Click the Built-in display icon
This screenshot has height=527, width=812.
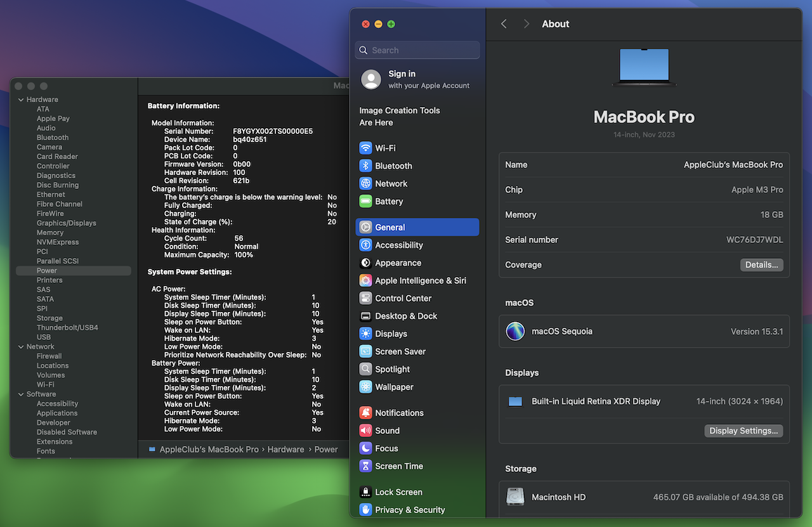pyautogui.click(x=515, y=401)
